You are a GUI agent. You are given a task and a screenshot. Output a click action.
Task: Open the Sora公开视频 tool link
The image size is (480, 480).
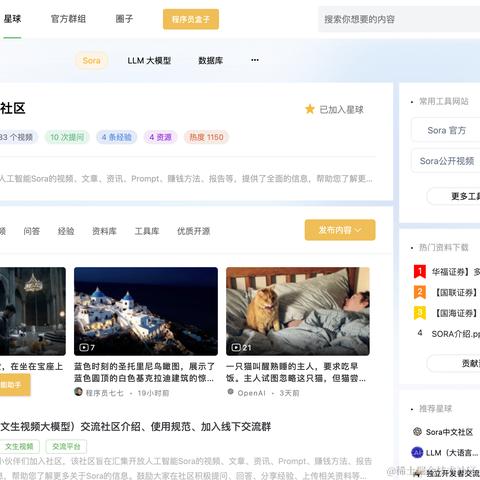pyautogui.click(x=447, y=161)
